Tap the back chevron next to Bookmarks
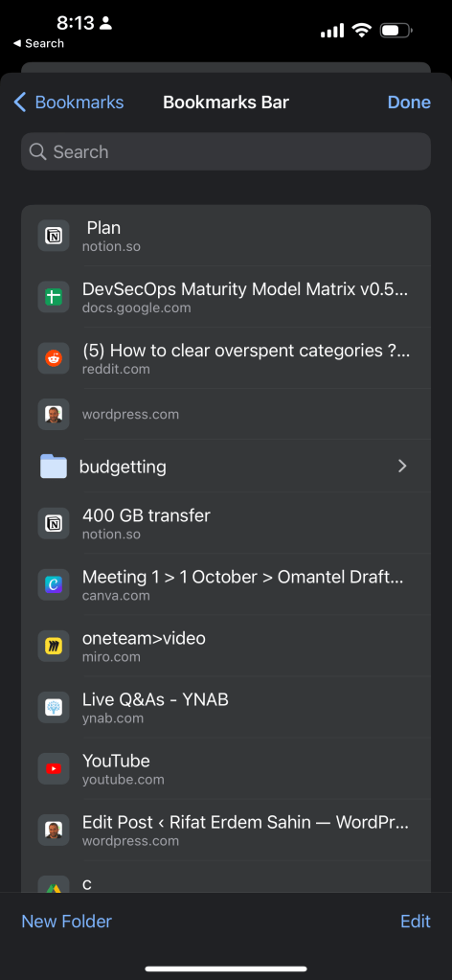This screenshot has height=980, width=452. pyautogui.click(x=20, y=102)
